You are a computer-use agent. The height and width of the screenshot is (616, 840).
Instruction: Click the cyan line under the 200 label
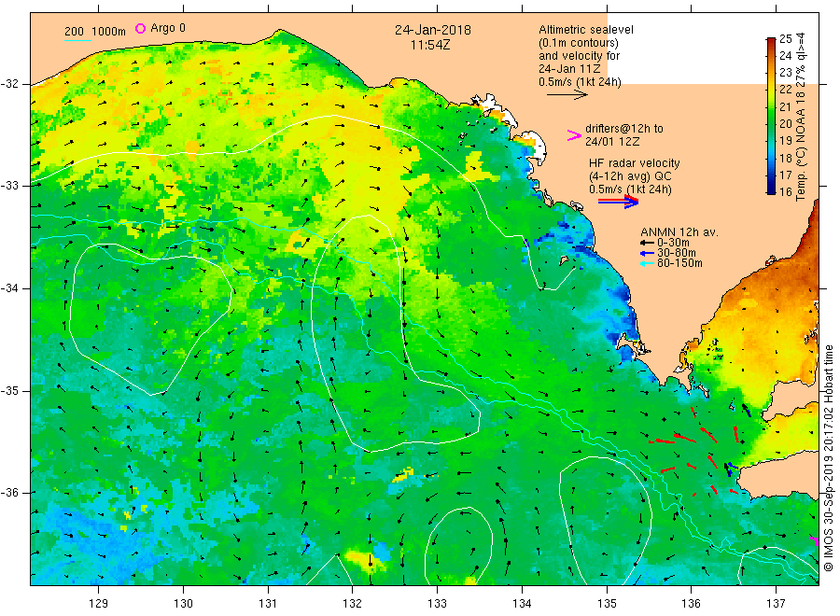[x=77, y=41]
